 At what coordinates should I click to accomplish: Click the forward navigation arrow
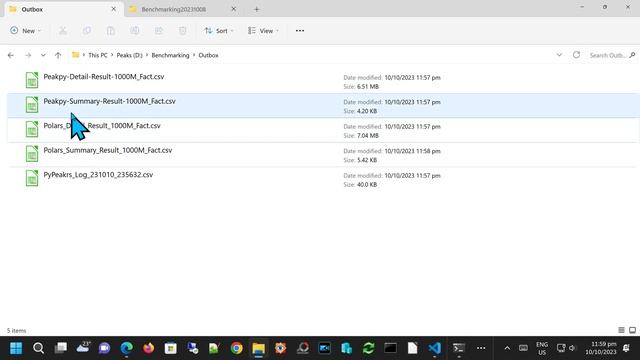click(x=28, y=55)
